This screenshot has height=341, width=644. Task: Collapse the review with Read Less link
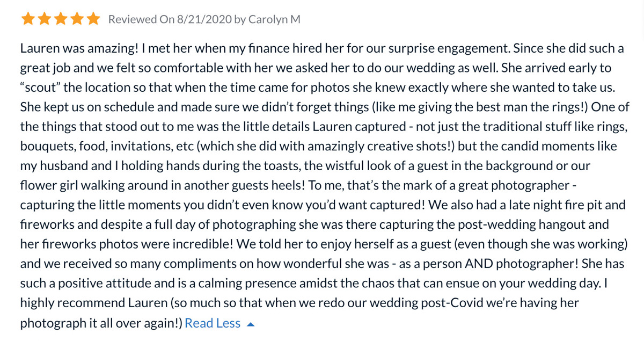(213, 323)
